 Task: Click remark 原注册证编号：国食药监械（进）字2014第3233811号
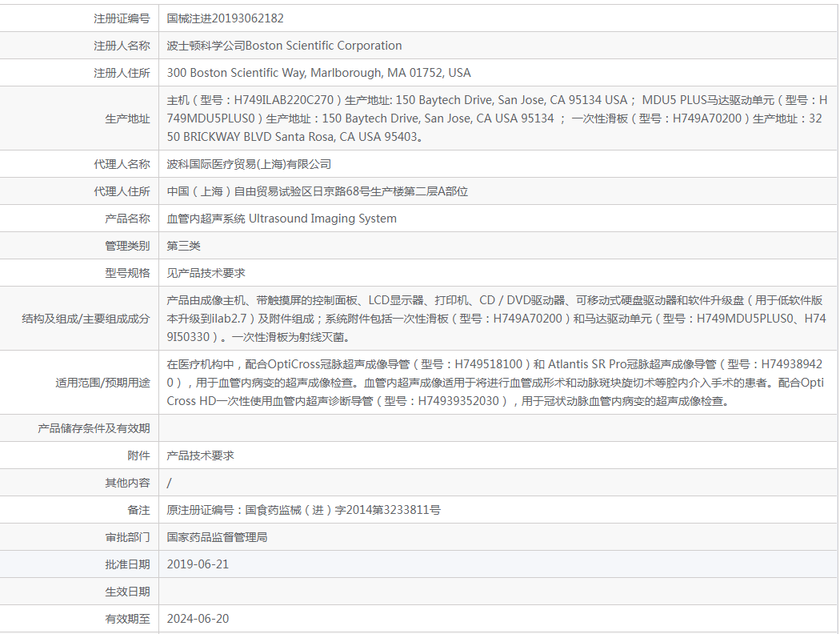304,510
